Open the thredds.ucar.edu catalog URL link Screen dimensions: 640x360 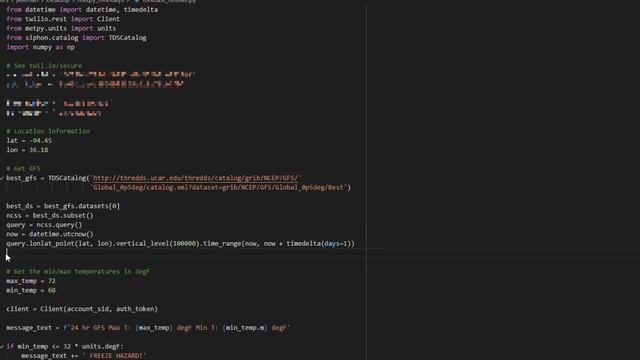pos(196,178)
